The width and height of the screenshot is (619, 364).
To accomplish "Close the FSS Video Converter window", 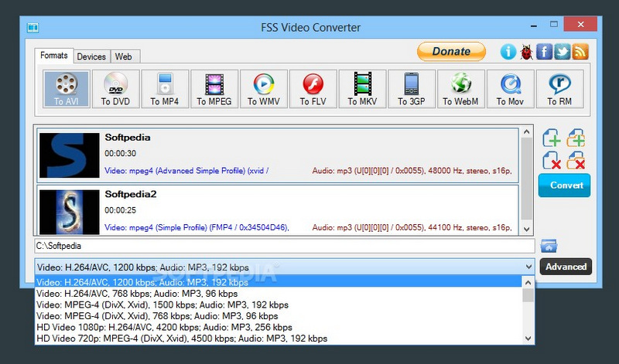I will tap(580, 25).
